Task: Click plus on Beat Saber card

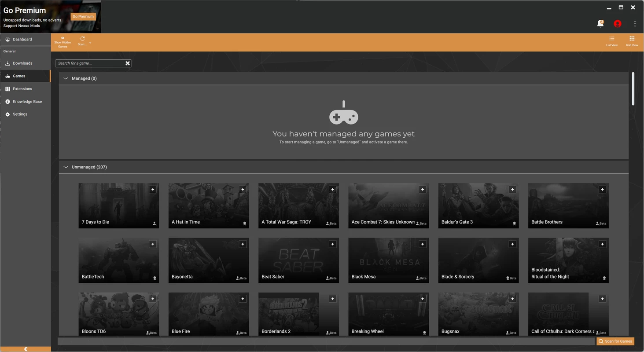Action: point(332,244)
